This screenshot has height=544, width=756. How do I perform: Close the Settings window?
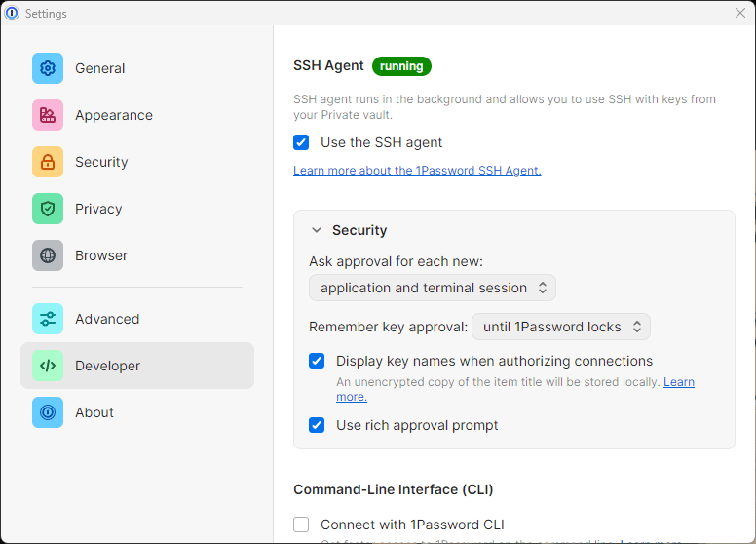[x=740, y=13]
